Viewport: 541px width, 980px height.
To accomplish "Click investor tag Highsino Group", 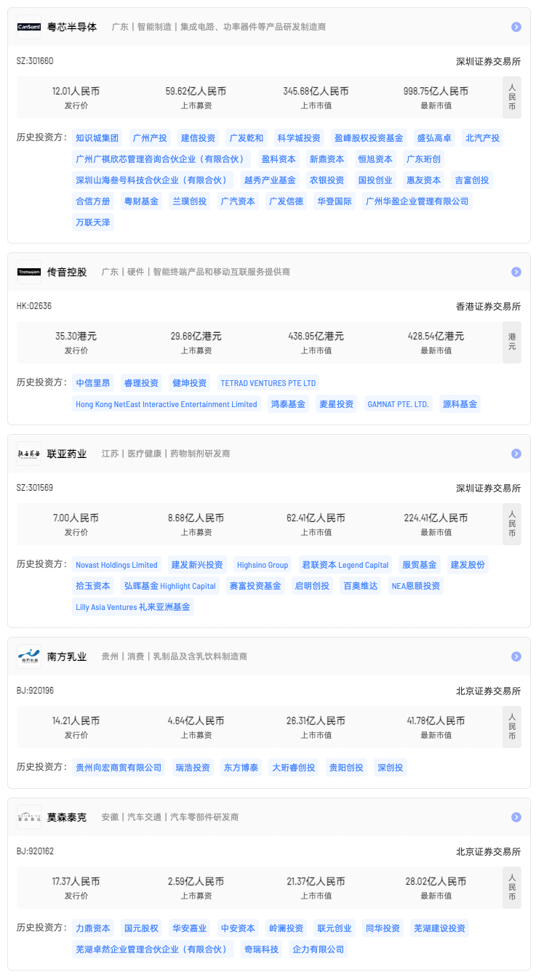I will tap(263, 565).
